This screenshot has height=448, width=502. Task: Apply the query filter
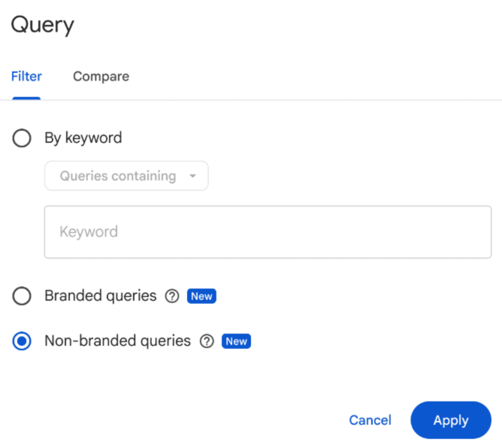(x=451, y=420)
